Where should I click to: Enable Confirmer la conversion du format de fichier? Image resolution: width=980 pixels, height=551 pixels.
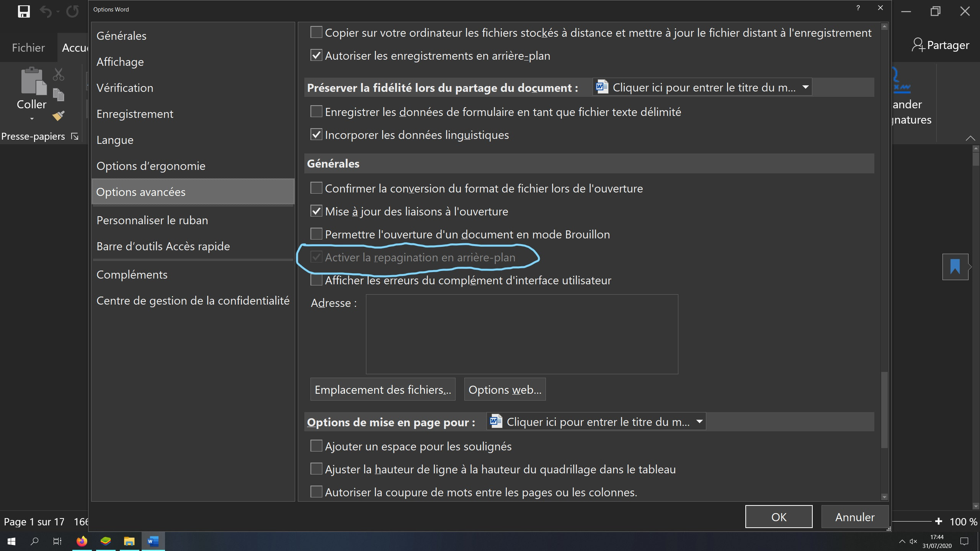[x=316, y=188]
